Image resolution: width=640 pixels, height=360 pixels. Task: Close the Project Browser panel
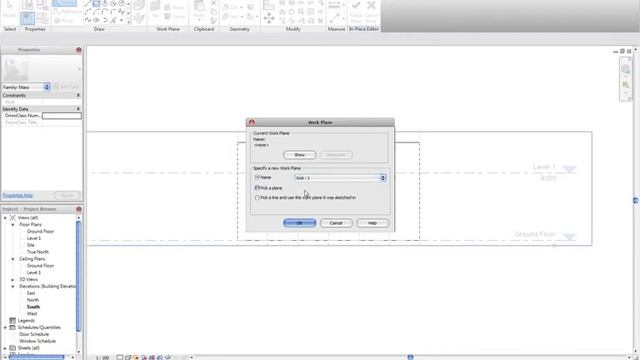[x=78, y=209]
